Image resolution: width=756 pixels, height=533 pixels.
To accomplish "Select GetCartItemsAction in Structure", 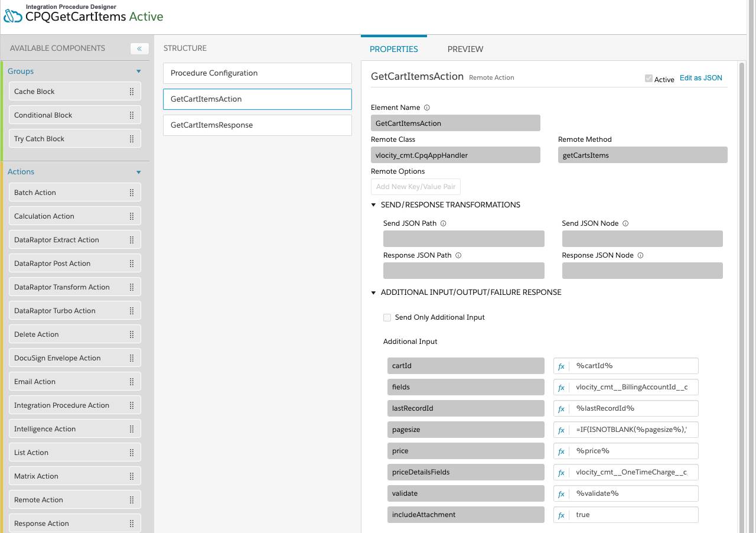I will coord(258,99).
